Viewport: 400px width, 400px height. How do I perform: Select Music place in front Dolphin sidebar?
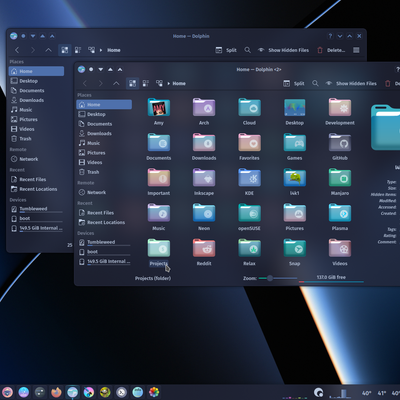pyautogui.click(x=104, y=143)
